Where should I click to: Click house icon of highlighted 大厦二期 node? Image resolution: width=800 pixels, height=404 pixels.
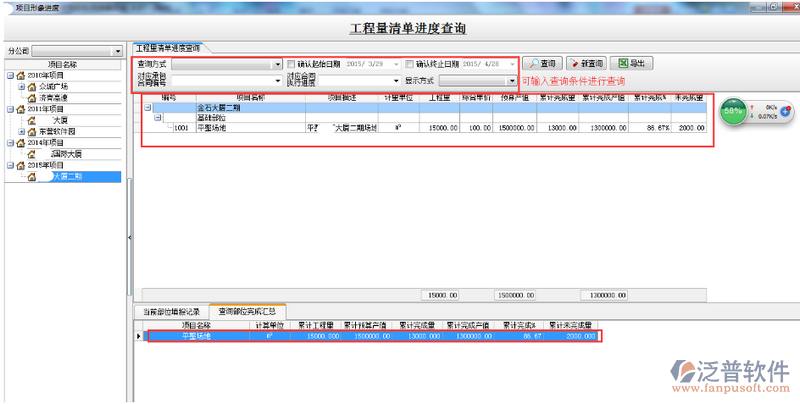pos(32,176)
